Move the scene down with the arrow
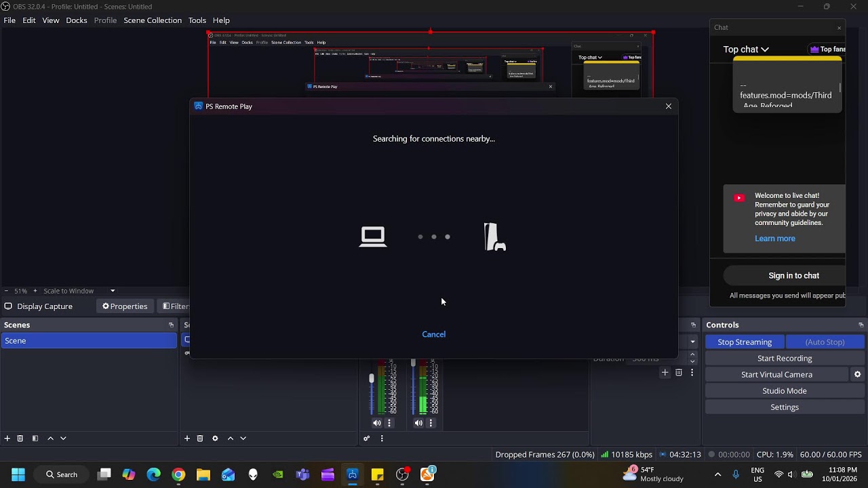This screenshot has height=488, width=868. tap(63, 439)
